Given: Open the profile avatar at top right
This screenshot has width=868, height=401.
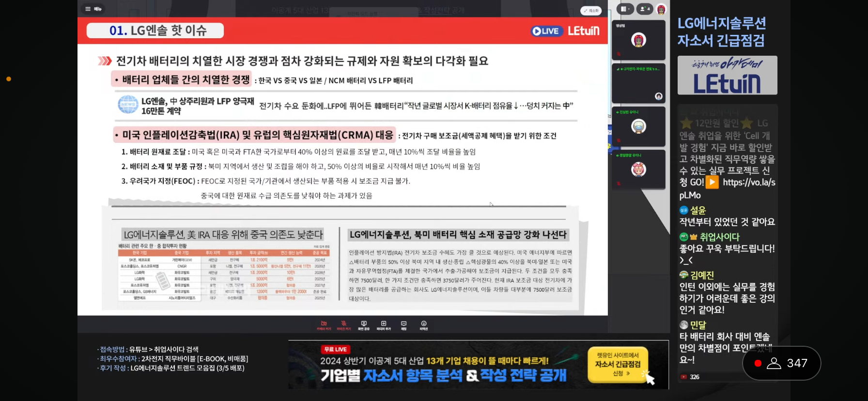Looking at the screenshot, I should (661, 9).
